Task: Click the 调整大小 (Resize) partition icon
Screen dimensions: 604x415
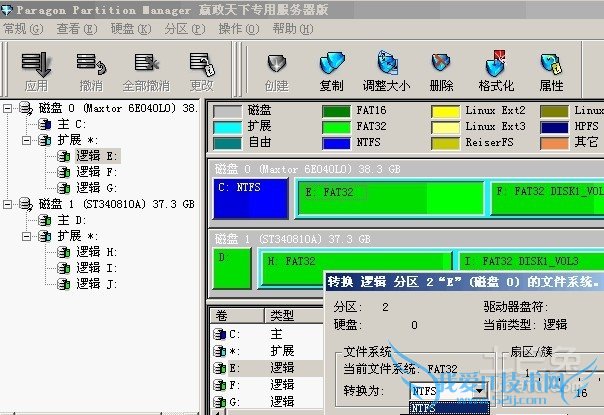Action: (x=386, y=62)
